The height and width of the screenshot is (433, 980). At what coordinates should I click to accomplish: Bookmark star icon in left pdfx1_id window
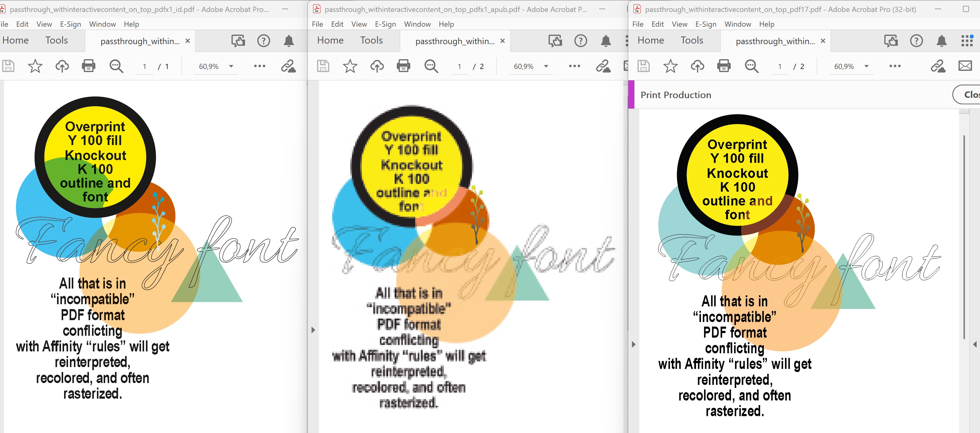pyautogui.click(x=35, y=66)
